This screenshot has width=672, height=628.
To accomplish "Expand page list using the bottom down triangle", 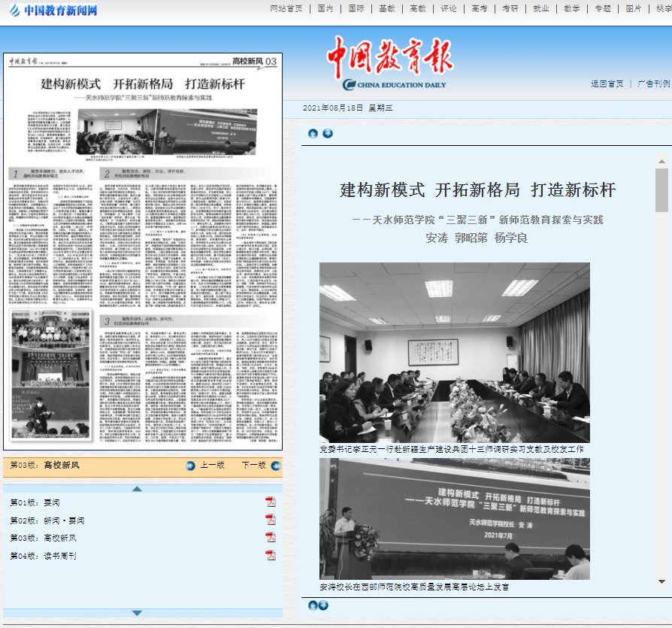I will pyautogui.click(x=137, y=612).
